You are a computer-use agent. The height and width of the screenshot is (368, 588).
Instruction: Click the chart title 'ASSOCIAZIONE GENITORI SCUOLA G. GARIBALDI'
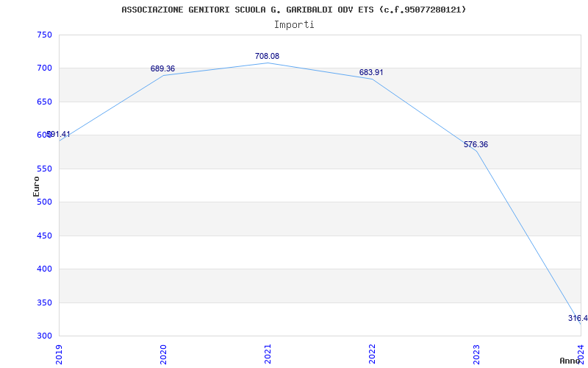(x=293, y=10)
